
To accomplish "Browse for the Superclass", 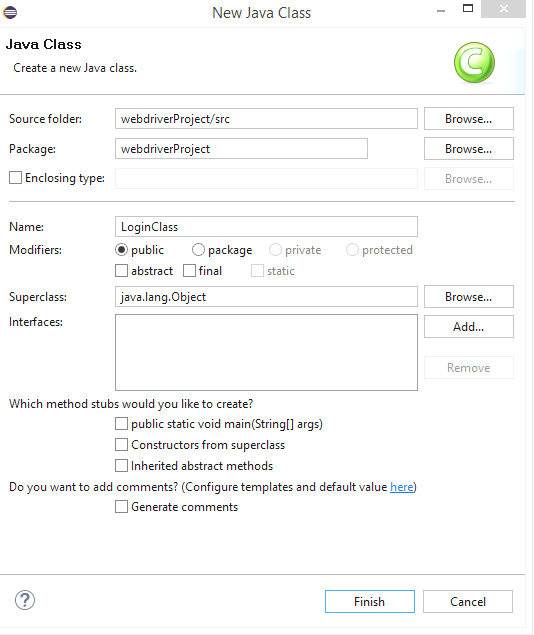I will (469, 297).
